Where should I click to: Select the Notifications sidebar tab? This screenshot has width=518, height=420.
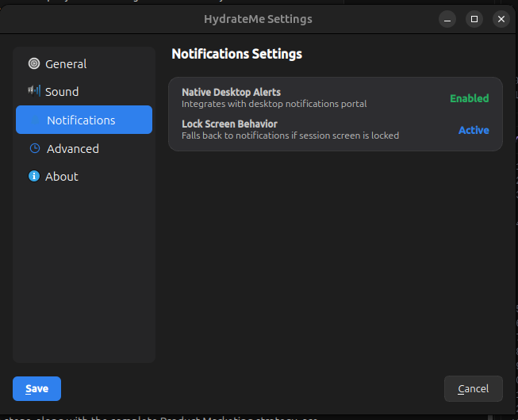point(84,120)
